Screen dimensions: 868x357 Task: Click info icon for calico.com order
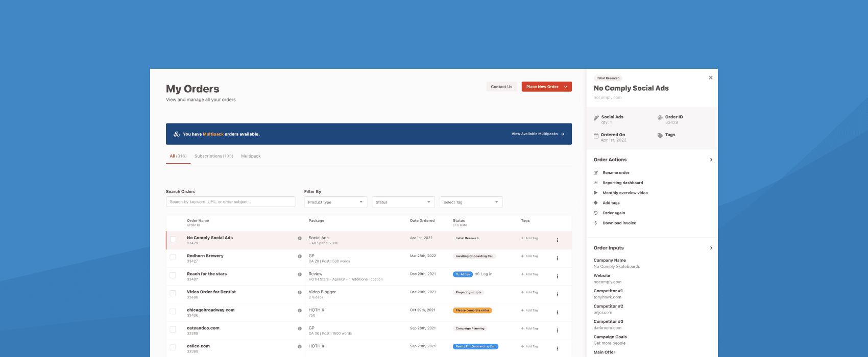pyautogui.click(x=300, y=346)
